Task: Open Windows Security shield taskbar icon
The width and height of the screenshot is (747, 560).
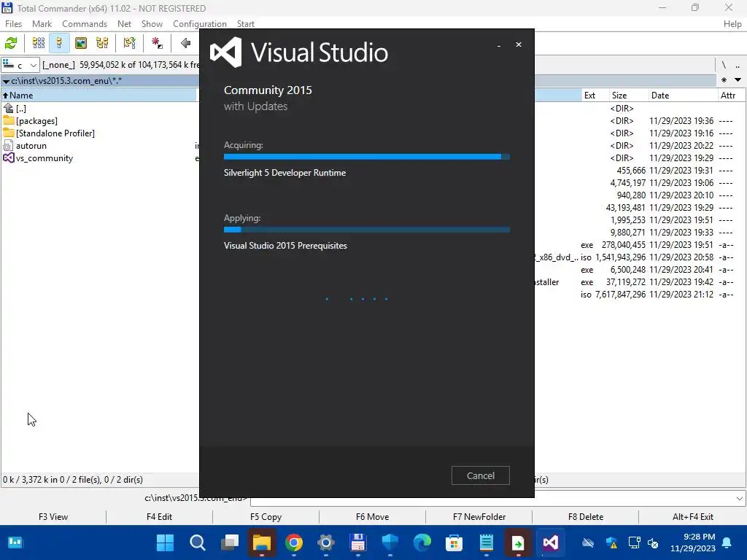Action: [x=390, y=542]
